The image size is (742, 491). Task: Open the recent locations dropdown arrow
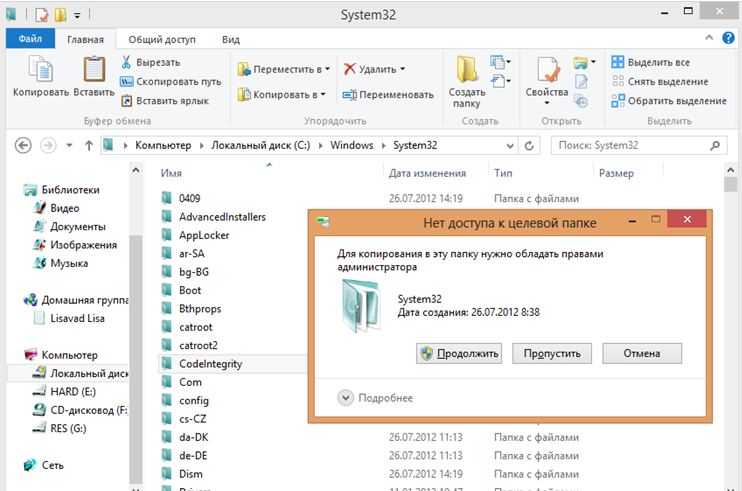pyautogui.click(x=69, y=145)
